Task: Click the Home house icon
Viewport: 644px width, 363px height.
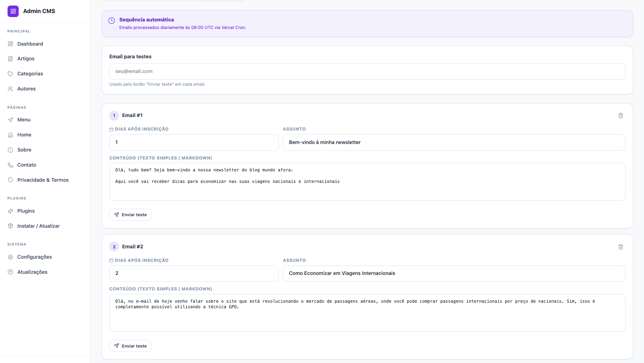Action: point(10,135)
